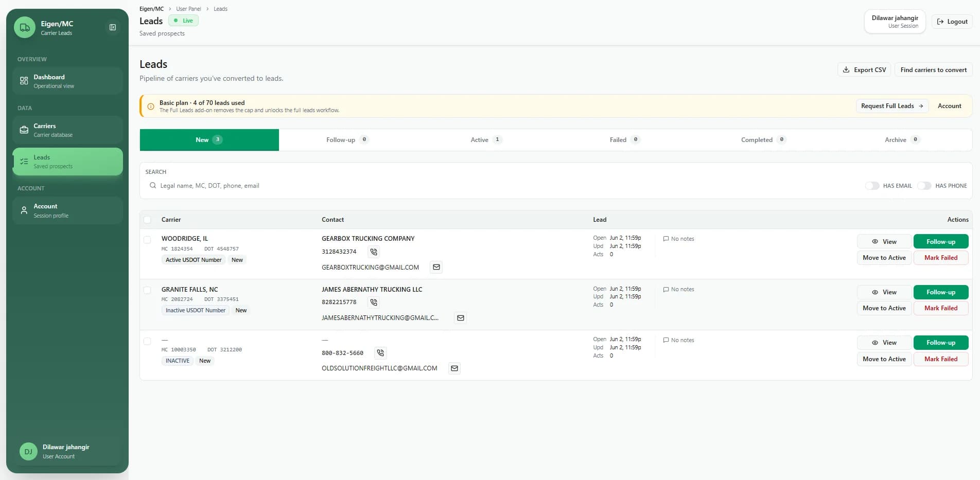Select the WOODRIDGE, IL row checkbox
This screenshot has height=480, width=980.
pos(147,240)
